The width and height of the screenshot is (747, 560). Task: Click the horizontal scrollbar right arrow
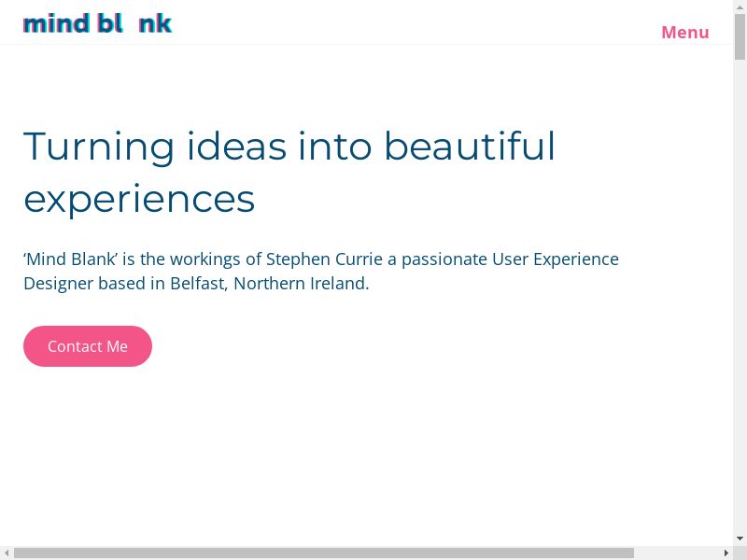click(x=726, y=553)
